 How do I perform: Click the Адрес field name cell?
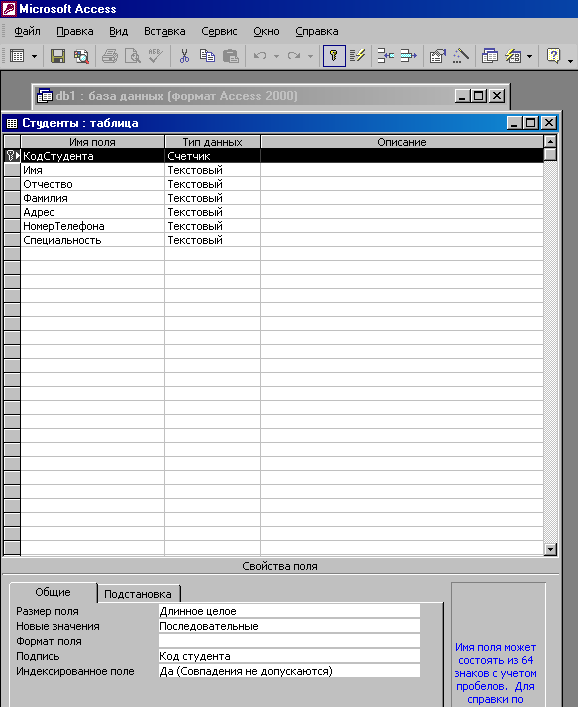[92, 212]
